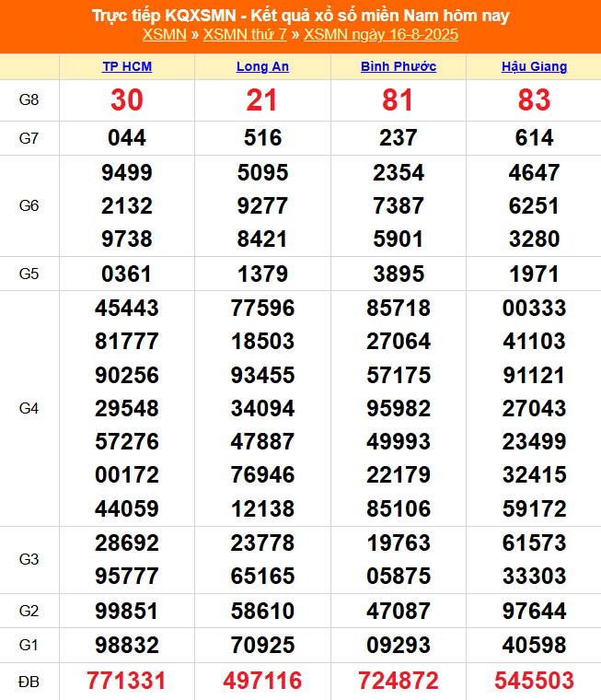The image size is (601, 700).
Task: Open the XSMN thứ 7 link
Action: click(245, 35)
